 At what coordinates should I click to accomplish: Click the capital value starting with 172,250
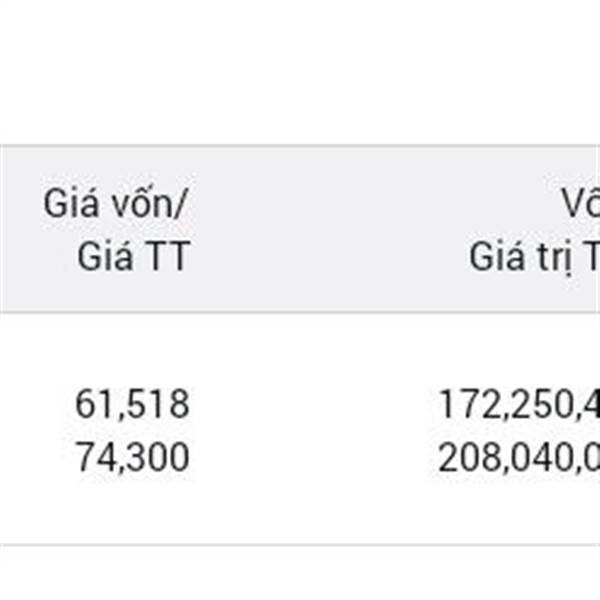click(519, 404)
